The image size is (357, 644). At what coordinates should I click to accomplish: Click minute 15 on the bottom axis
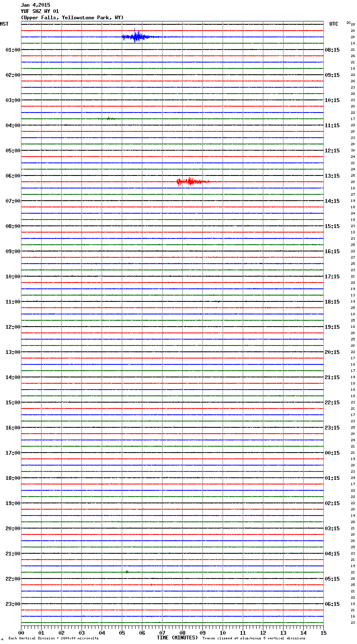[x=323, y=633]
